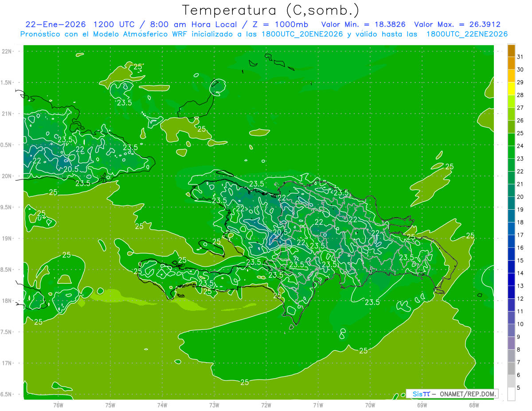Click "8:00 am Hora Local" in header
532x411 pixels.
195,24
